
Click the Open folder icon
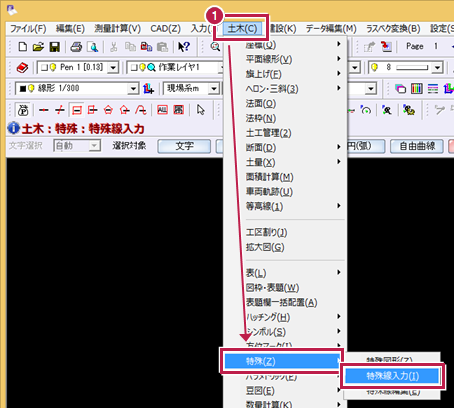(x=38, y=47)
